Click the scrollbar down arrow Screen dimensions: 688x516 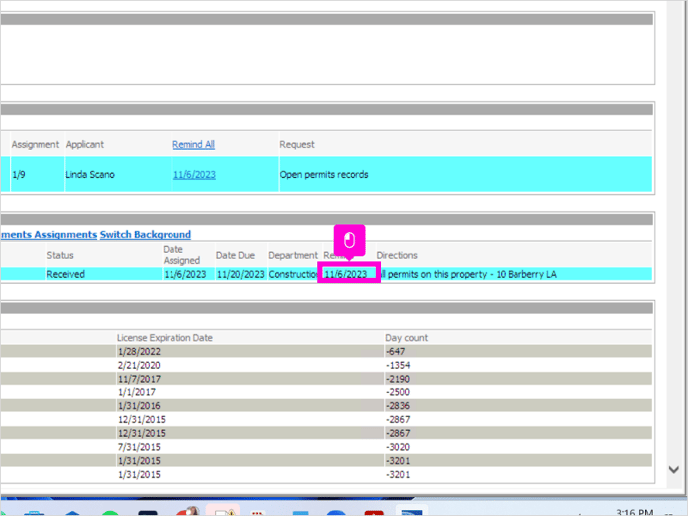(x=673, y=469)
